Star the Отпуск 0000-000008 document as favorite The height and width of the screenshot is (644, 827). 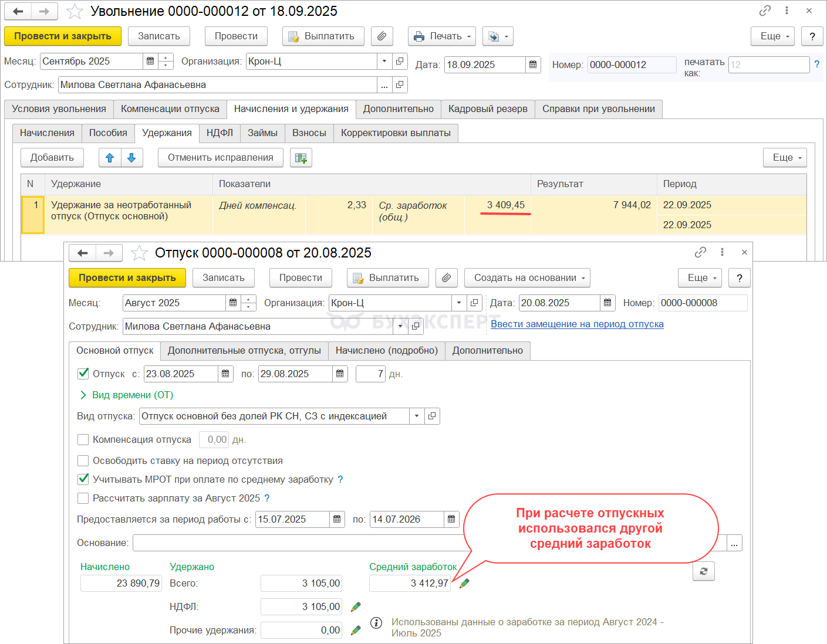click(x=139, y=253)
